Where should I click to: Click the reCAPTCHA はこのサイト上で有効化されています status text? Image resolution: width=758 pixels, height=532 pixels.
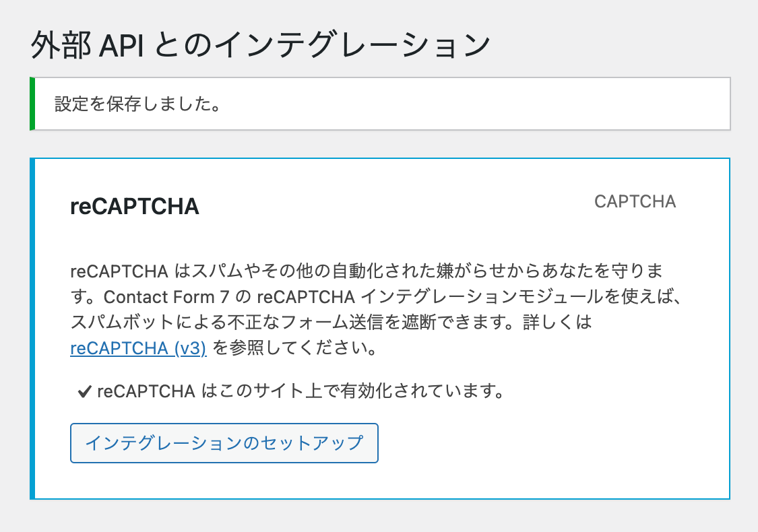click(301, 391)
